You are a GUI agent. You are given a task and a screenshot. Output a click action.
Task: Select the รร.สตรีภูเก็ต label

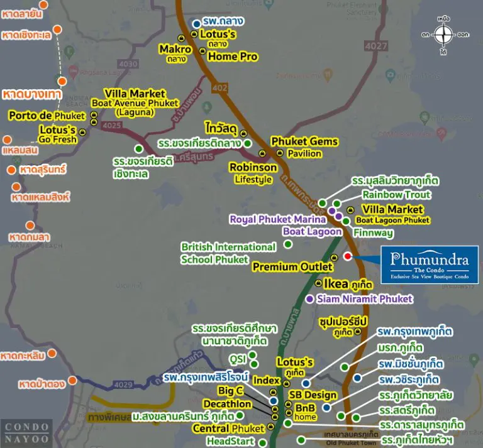(x=407, y=410)
